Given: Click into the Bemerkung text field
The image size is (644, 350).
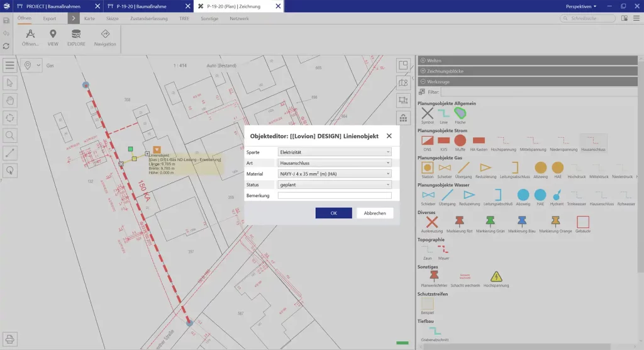Looking at the screenshot, I should (335, 196).
